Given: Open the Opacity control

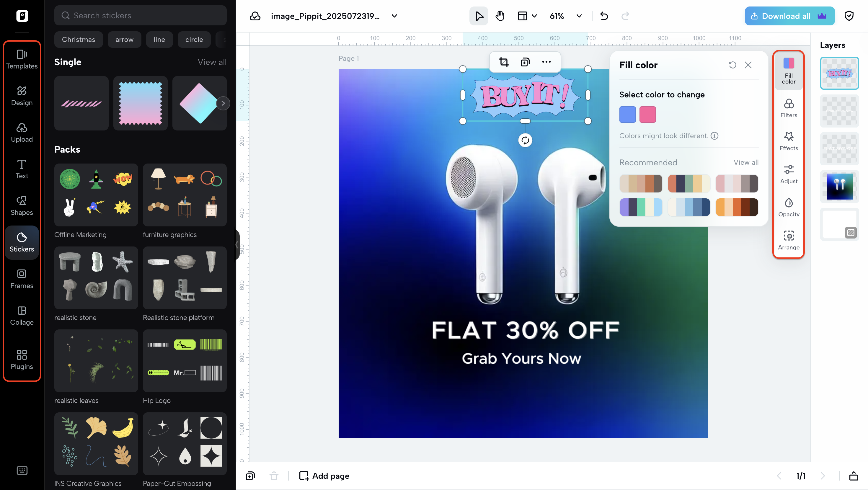Looking at the screenshot, I should (x=789, y=207).
